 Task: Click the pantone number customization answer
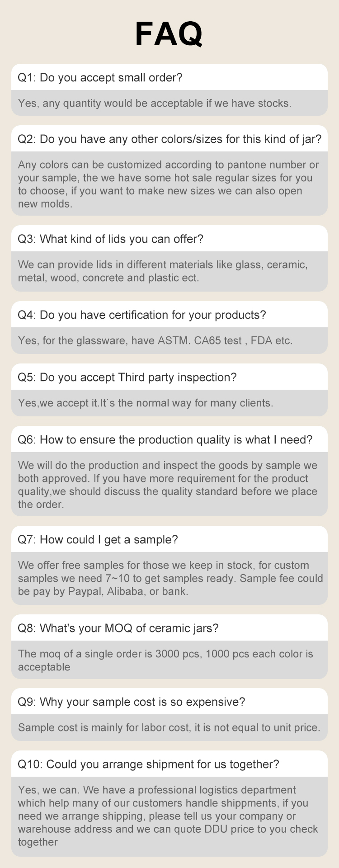(x=168, y=184)
